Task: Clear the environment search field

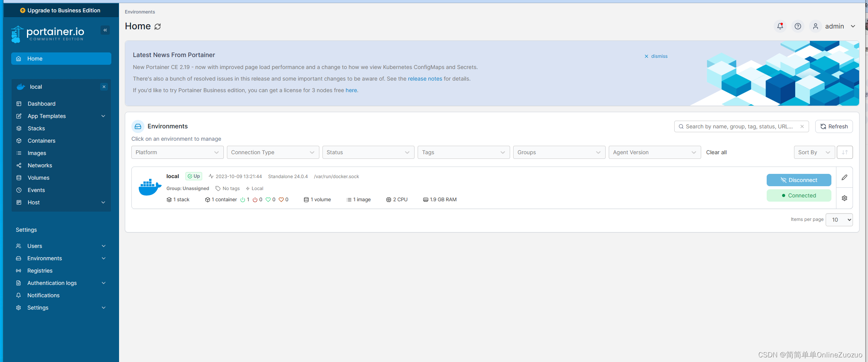Action: [x=802, y=126]
